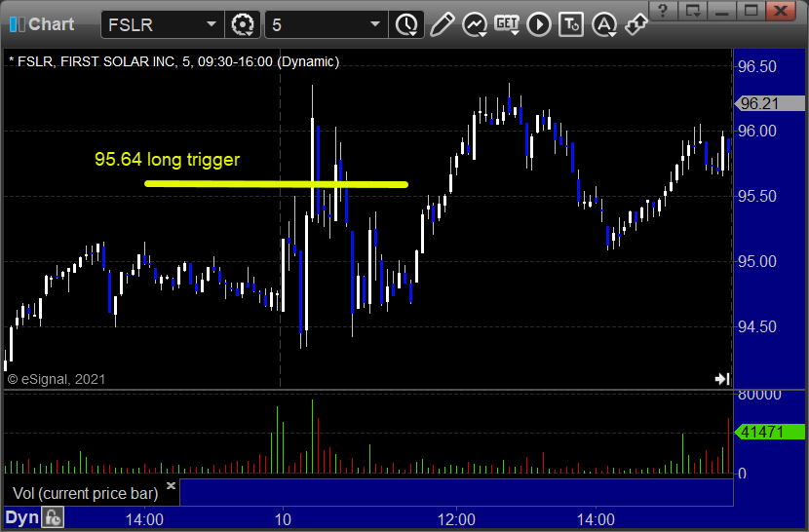Open the window options dropdown button

(x=692, y=11)
